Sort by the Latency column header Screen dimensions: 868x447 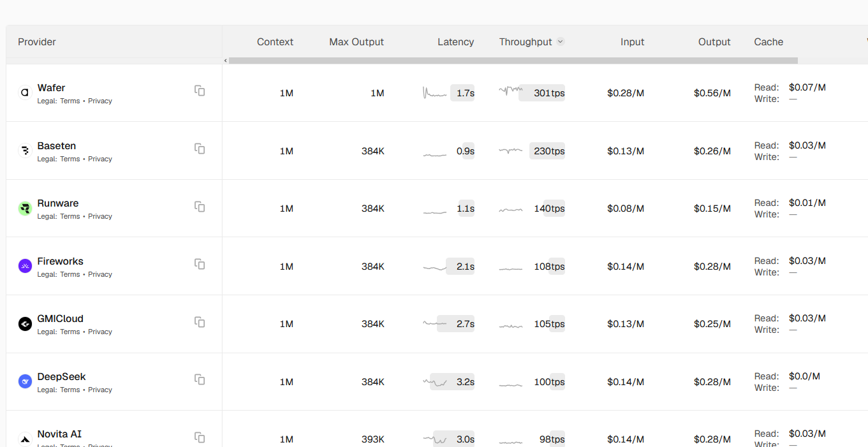point(455,41)
